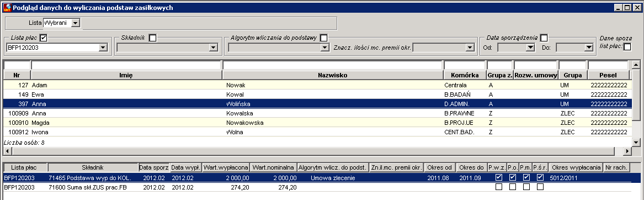Image resolution: width=644 pixels, height=200 pixels.
Task: Click the down arrow of the vertical scrollbar
Action: 636,143
